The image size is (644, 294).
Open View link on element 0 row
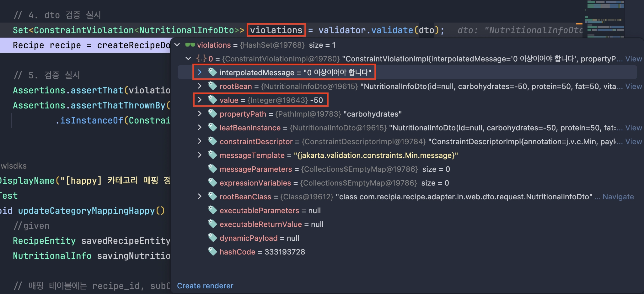point(633,59)
